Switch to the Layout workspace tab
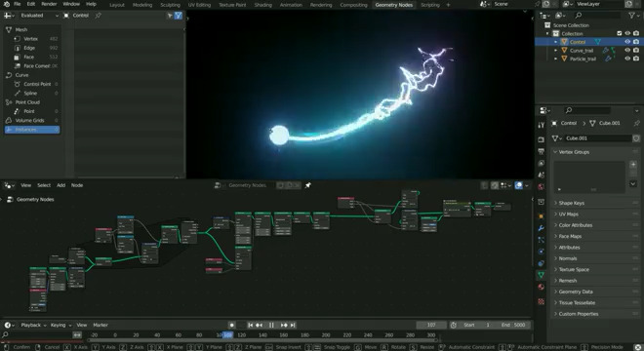The height and width of the screenshot is (351, 644). click(117, 5)
